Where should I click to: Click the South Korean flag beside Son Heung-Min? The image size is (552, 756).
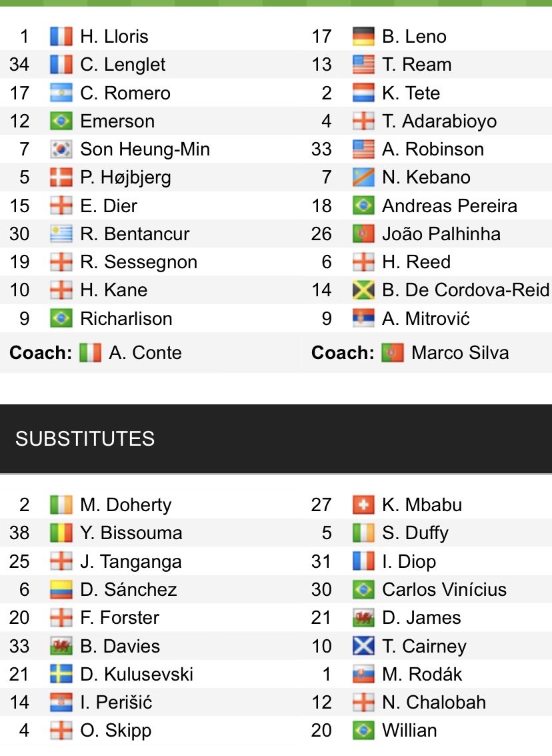tap(61, 149)
